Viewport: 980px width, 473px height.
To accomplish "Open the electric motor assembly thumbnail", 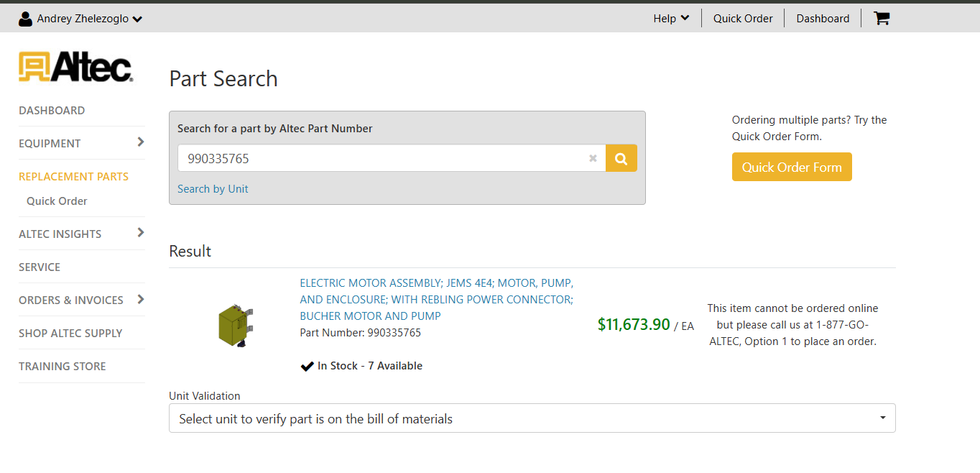I will pos(236,325).
